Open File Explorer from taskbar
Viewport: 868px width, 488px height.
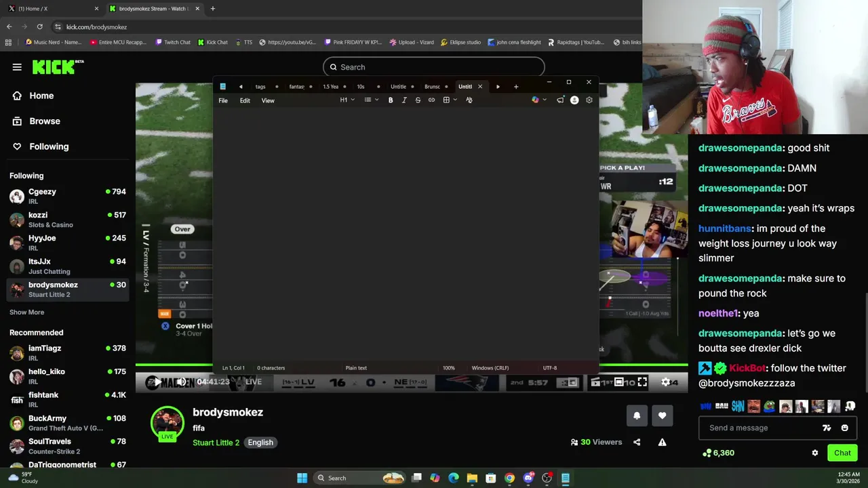(472, 479)
